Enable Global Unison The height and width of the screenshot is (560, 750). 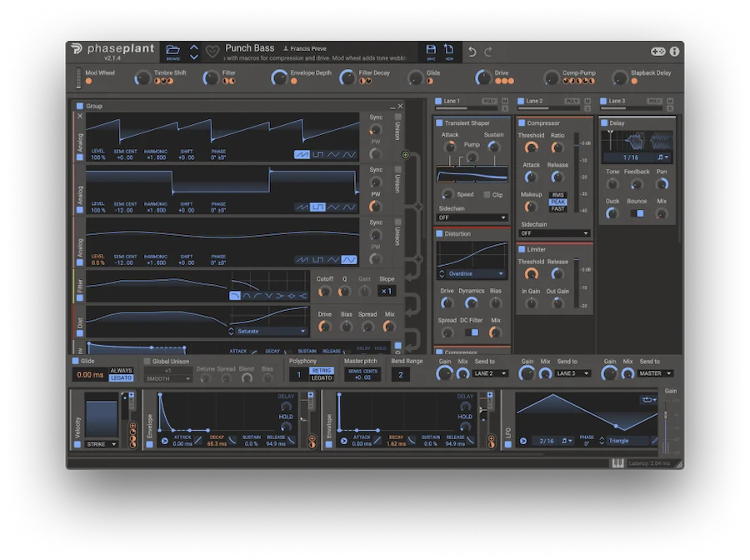[147, 362]
